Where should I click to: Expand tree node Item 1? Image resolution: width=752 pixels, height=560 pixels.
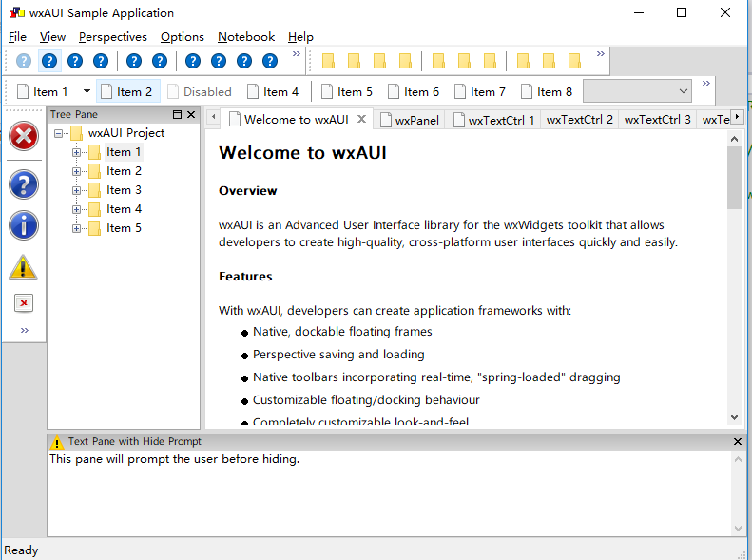coord(76,152)
